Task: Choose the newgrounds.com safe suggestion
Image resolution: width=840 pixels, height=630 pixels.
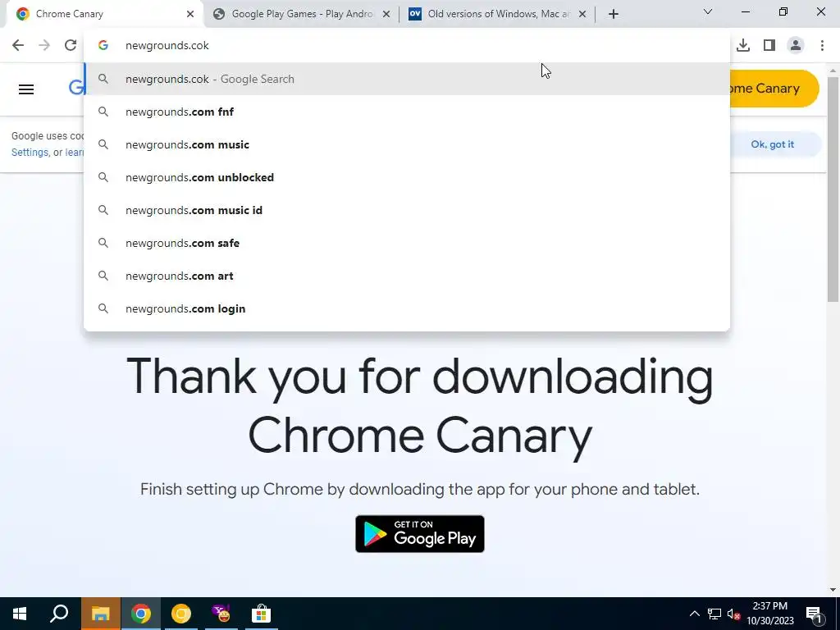Action: [x=407, y=243]
